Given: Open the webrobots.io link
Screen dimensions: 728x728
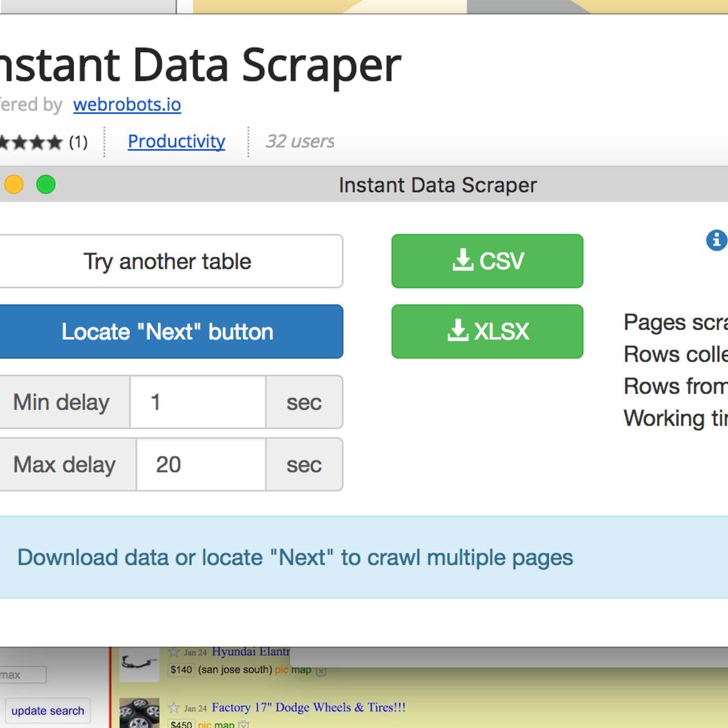Looking at the screenshot, I should pos(127,104).
